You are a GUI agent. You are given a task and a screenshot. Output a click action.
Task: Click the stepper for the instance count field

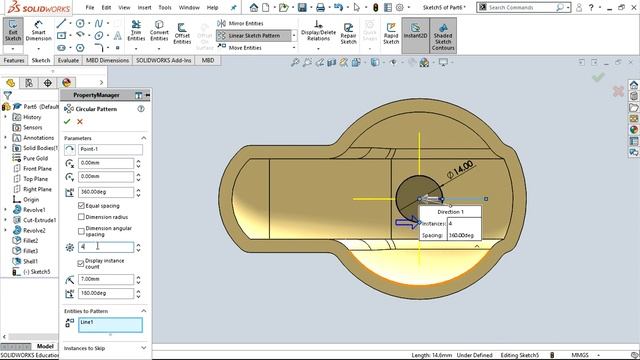coord(138,247)
